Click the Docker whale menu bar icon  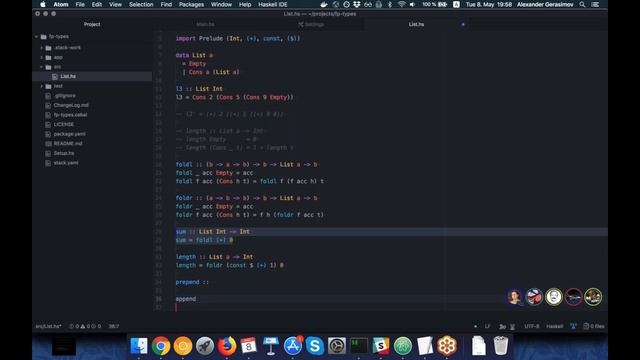(324, 4)
